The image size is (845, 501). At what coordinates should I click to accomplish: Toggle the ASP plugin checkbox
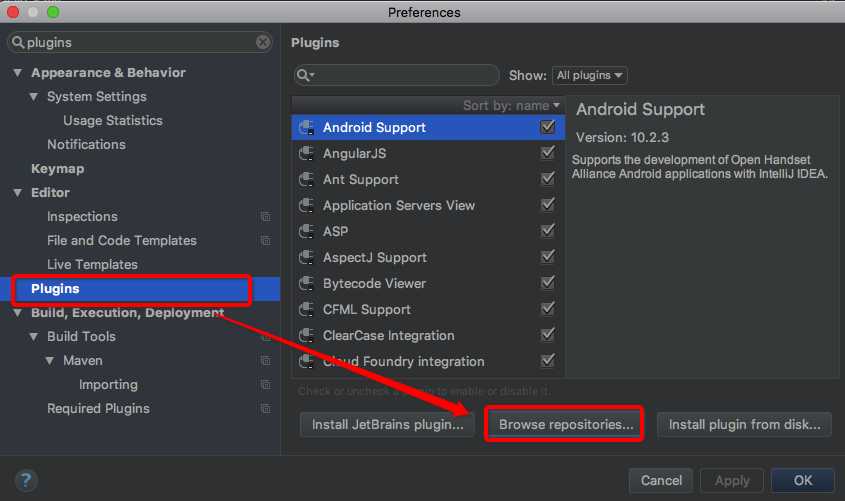coord(548,231)
